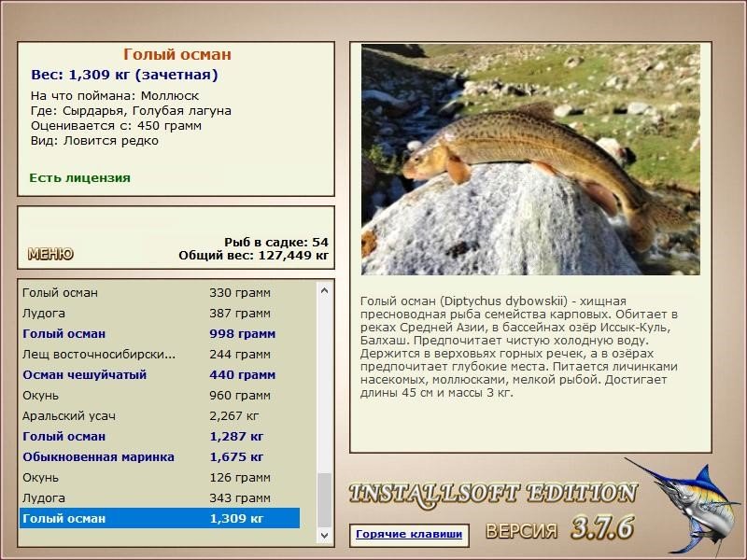Click the Вес: 1,309 кг (зачетная) text
Viewport: 747px width, 560px height.
point(124,75)
